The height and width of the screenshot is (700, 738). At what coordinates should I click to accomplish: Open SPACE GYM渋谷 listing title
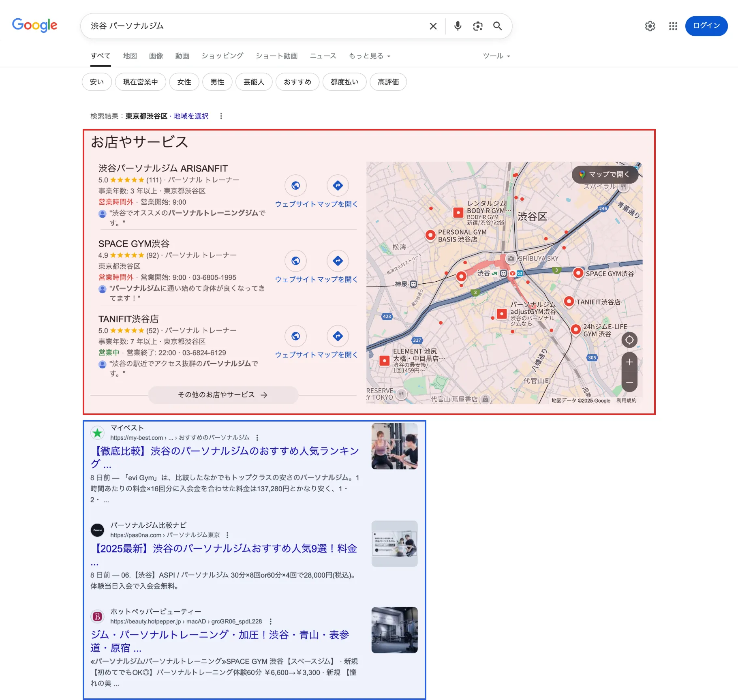134,244
